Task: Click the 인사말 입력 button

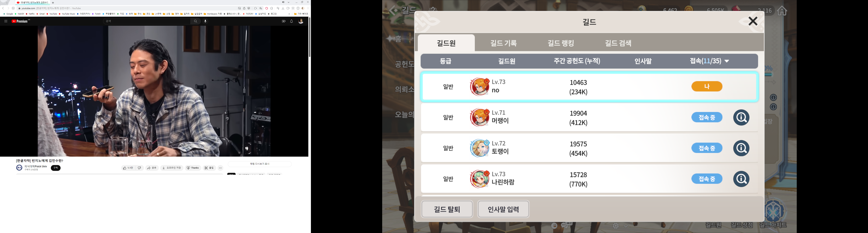Action: tap(503, 209)
